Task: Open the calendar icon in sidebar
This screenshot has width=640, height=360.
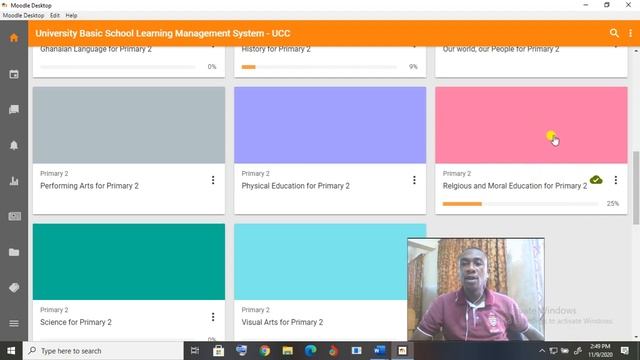Action: click(x=14, y=74)
